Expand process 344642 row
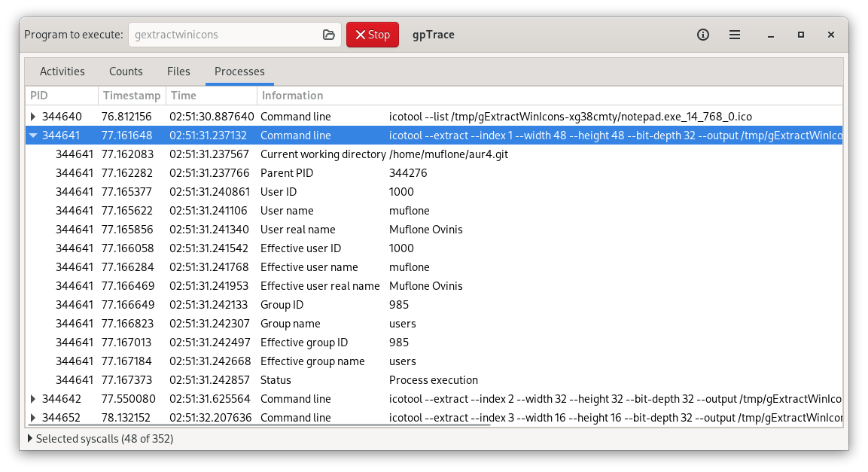Screen dimensions: 868x472 [x=32, y=399]
